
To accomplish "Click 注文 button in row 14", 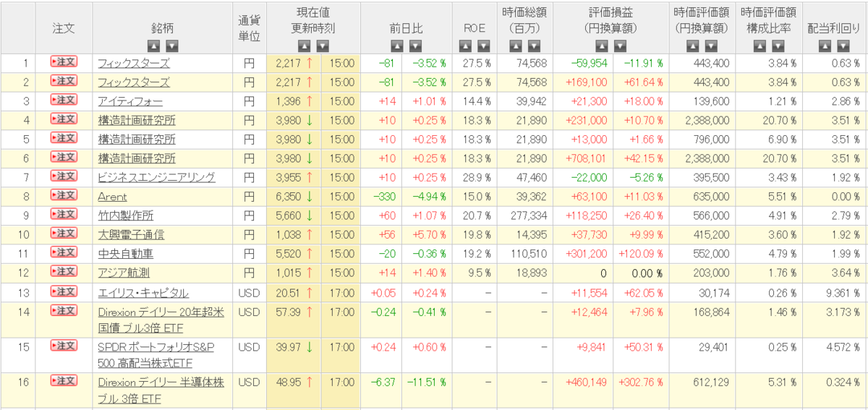I will 64,310.
